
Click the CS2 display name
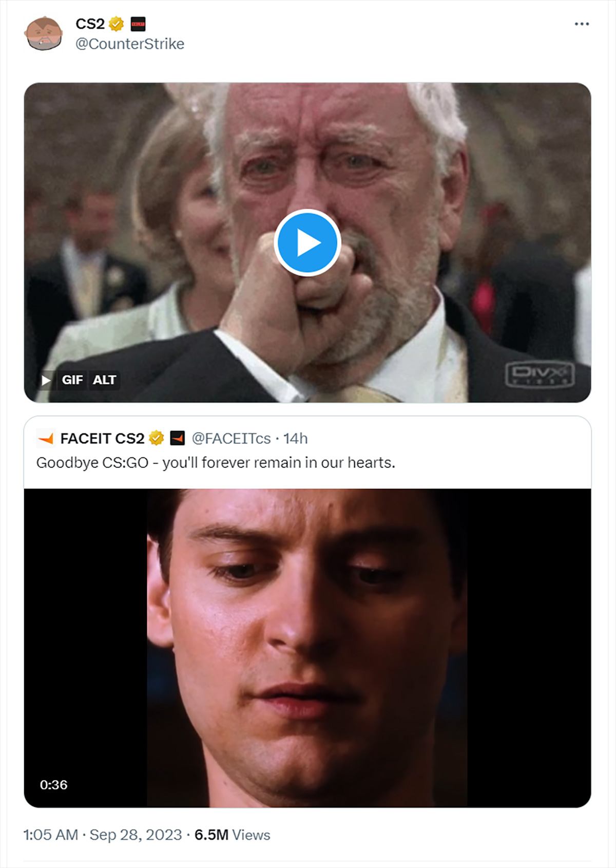pos(90,24)
